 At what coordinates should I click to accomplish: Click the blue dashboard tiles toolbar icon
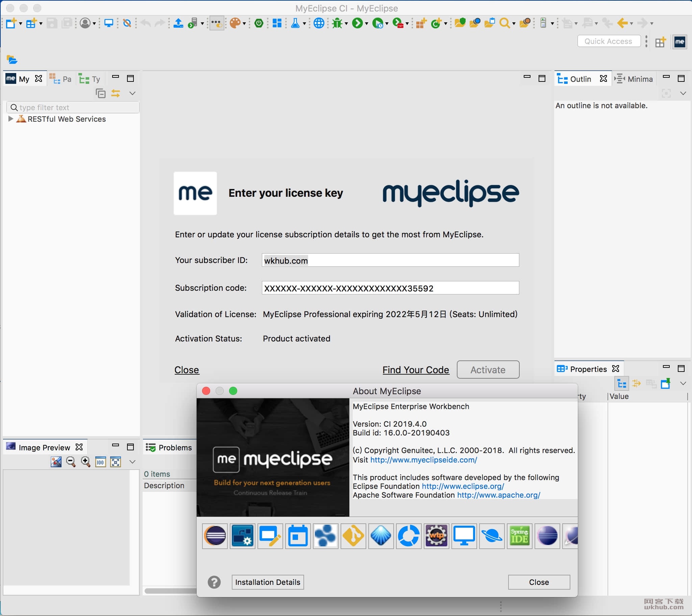pos(277,23)
